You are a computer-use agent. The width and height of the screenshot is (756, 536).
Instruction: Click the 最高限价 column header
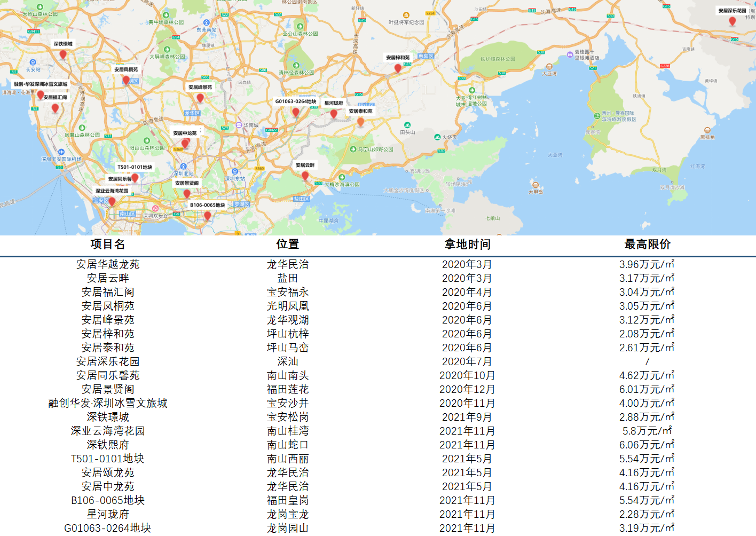647,245
